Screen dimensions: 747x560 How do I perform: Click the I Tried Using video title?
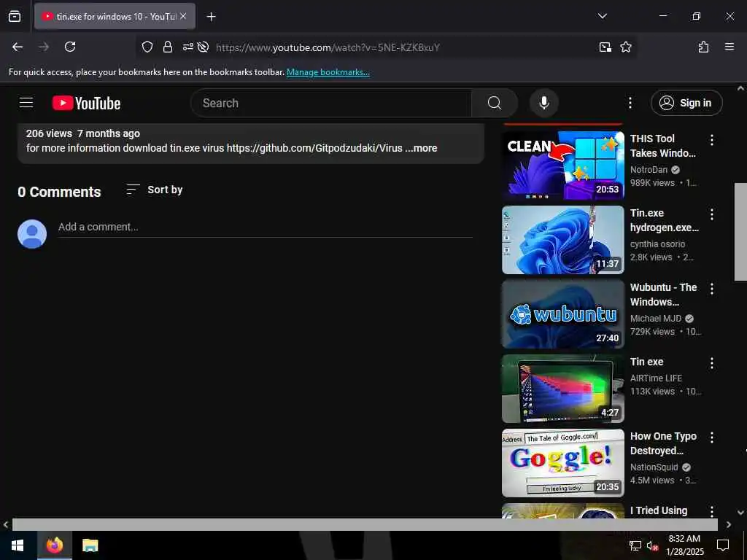(659, 510)
